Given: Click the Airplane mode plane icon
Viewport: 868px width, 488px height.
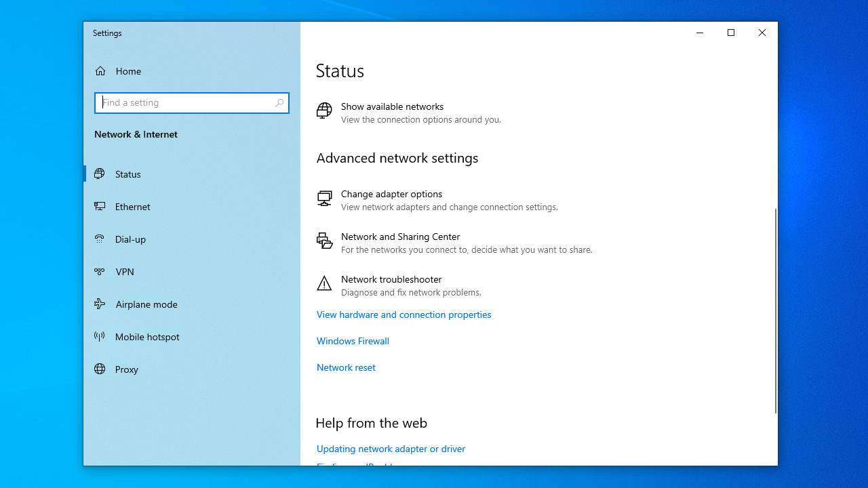Looking at the screenshot, I should coord(100,304).
